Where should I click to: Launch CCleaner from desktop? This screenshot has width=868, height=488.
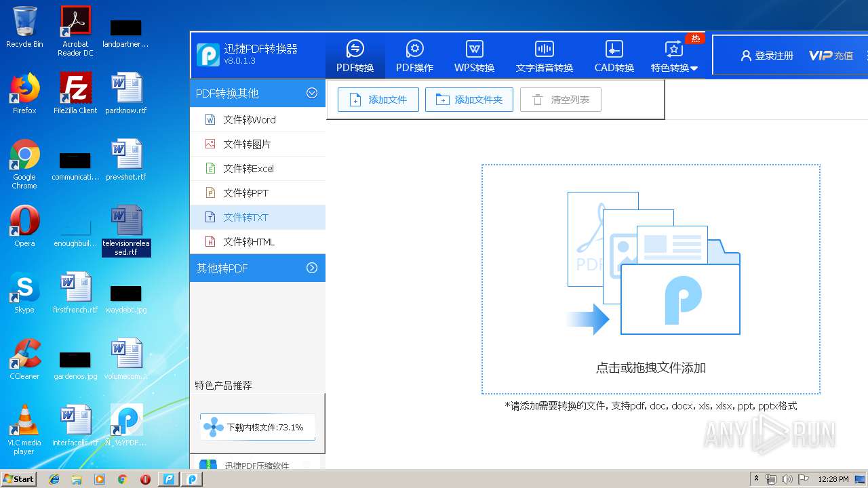[x=24, y=359]
